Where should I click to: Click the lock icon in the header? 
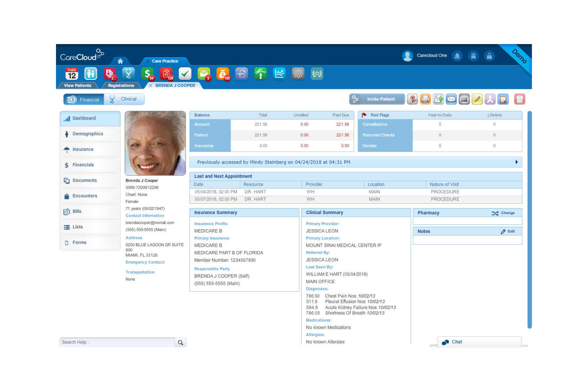[489, 56]
